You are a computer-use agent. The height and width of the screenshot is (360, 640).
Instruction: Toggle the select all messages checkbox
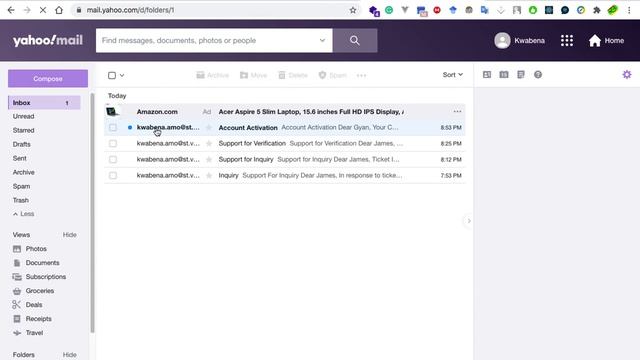(112, 75)
